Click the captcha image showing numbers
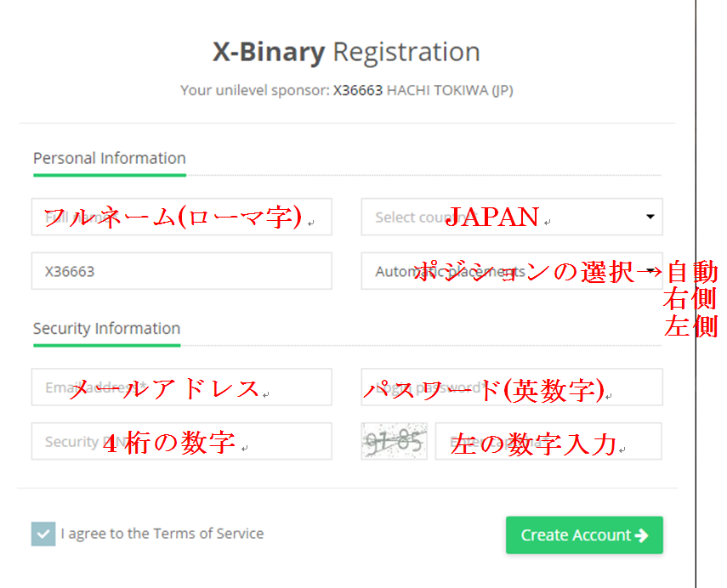Image resolution: width=727 pixels, height=588 pixels. (394, 441)
